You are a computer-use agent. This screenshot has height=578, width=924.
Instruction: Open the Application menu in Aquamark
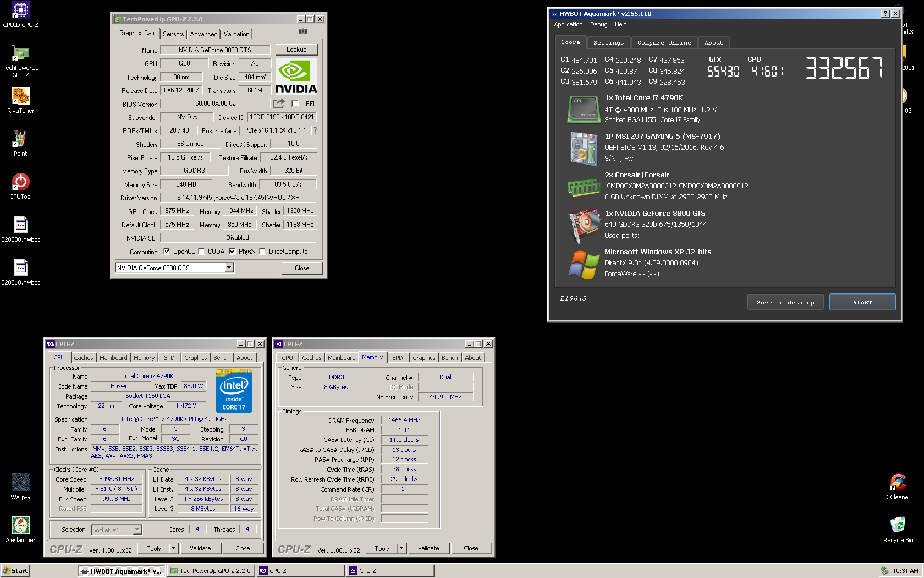tap(568, 24)
